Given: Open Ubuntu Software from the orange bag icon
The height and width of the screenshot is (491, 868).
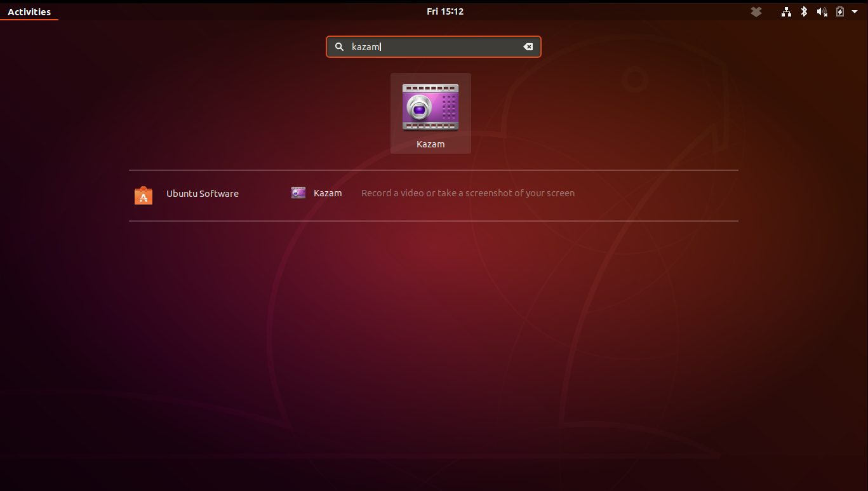Looking at the screenshot, I should point(144,196).
